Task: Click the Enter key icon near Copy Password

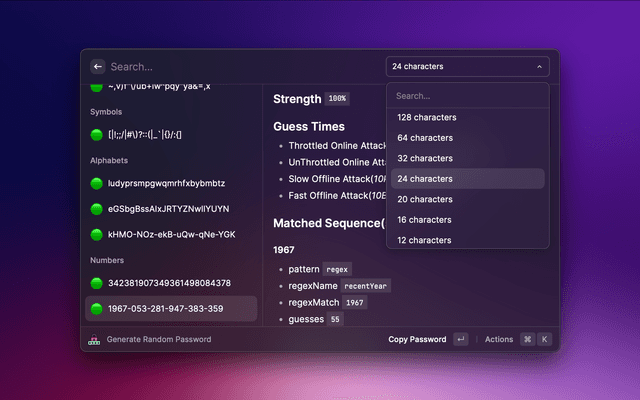Action: click(460, 339)
